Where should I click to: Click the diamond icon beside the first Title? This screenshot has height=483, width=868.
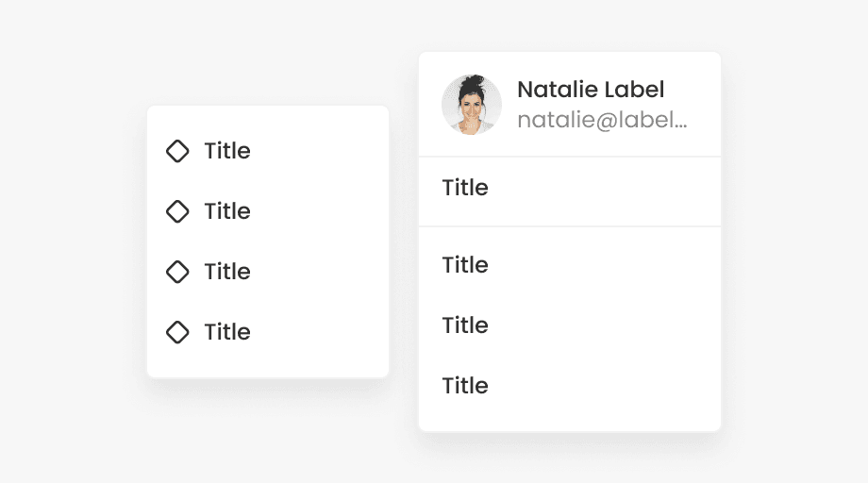click(x=177, y=151)
